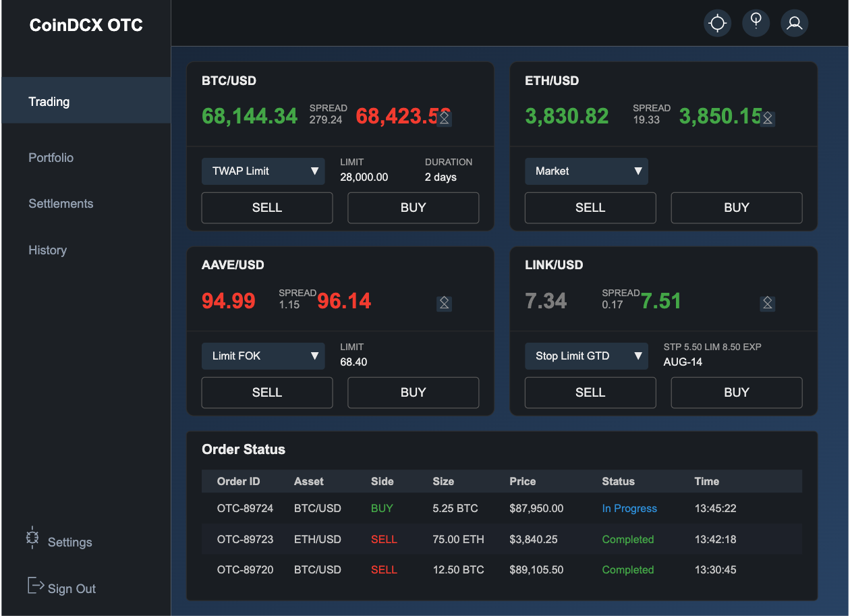Viewport: 850px width, 616px height.
Task: Click BUY on the BTC/USD card
Action: click(413, 208)
